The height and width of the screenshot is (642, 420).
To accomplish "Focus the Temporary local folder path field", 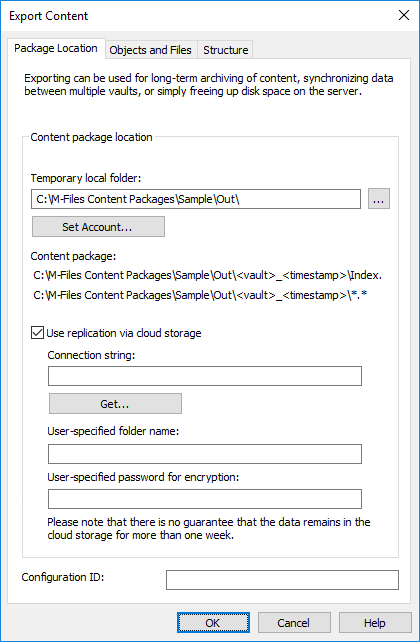I will click(196, 199).
